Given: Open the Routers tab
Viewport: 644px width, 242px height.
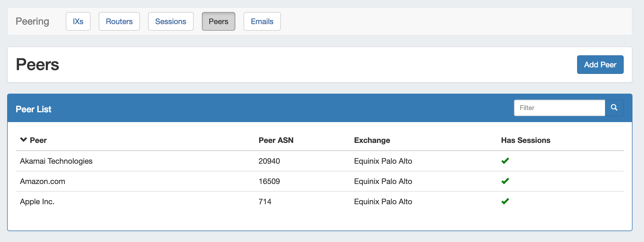Looking at the screenshot, I should [x=119, y=21].
